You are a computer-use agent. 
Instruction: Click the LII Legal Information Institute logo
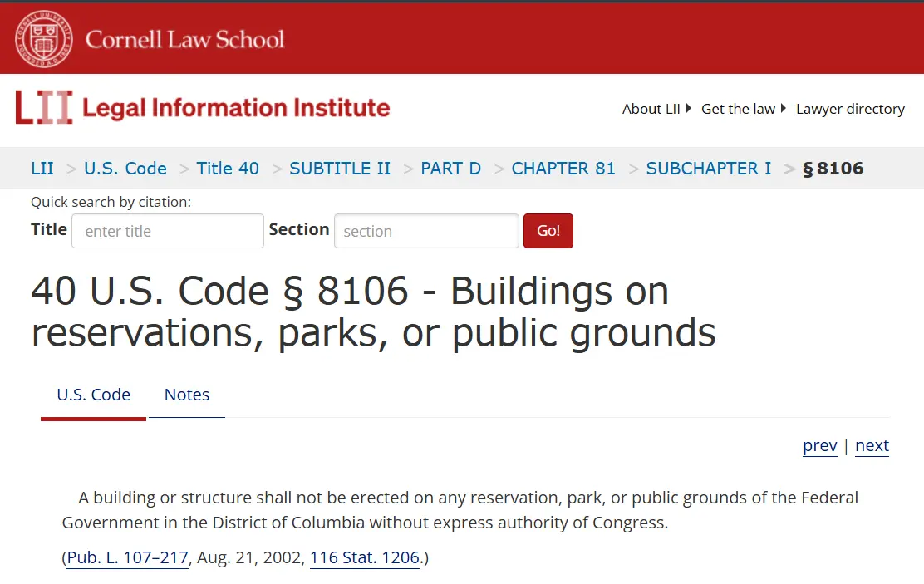[202, 108]
